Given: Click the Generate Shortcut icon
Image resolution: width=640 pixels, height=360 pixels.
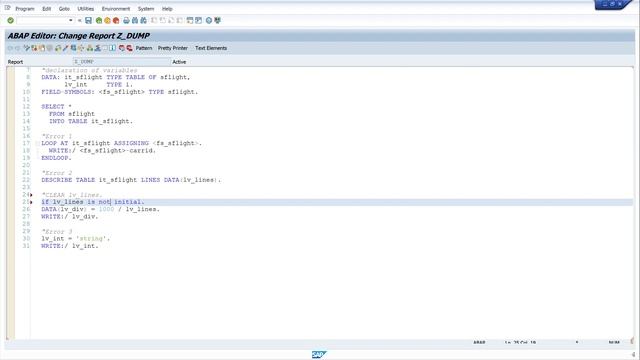Looking at the screenshot, I should (x=198, y=20).
